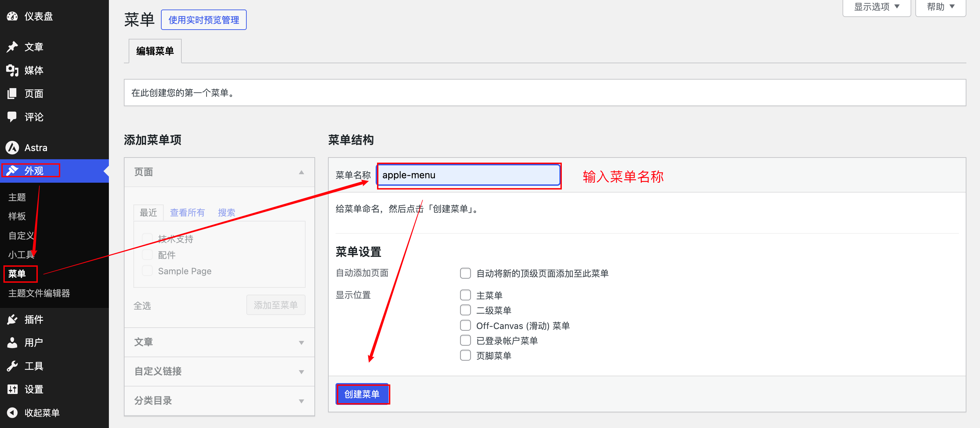Image resolution: width=980 pixels, height=428 pixels.
Task: Open the 菜单 submenu item
Action: click(17, 274)
